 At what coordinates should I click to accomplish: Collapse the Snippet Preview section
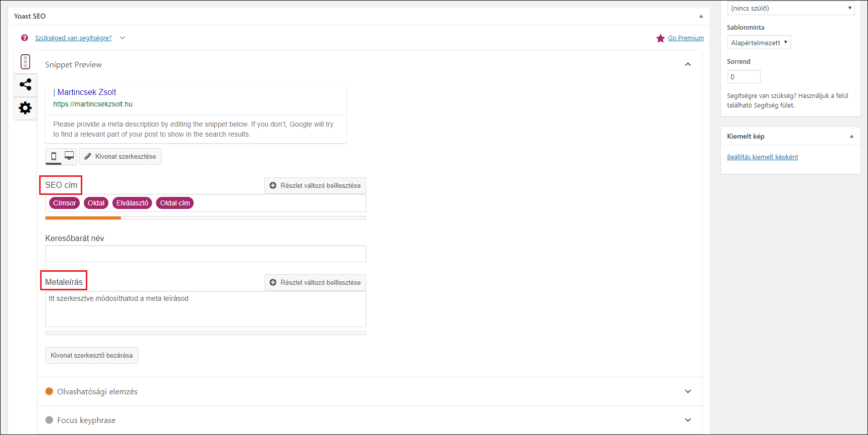click(688, 64)
